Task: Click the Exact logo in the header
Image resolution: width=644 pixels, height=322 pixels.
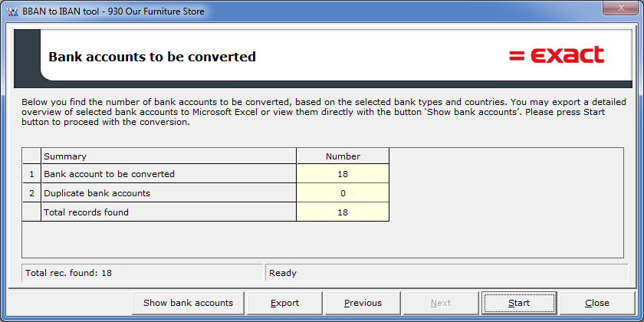Action: tap(557, 55)
